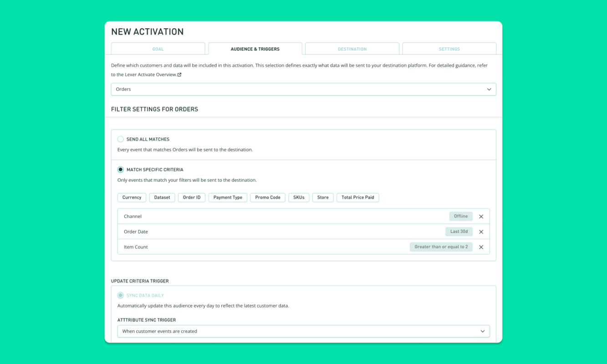The height and width of the screenshot is (364, 607).
Task: Add an SKUs filter chip
Action: [x=299, y=197]
